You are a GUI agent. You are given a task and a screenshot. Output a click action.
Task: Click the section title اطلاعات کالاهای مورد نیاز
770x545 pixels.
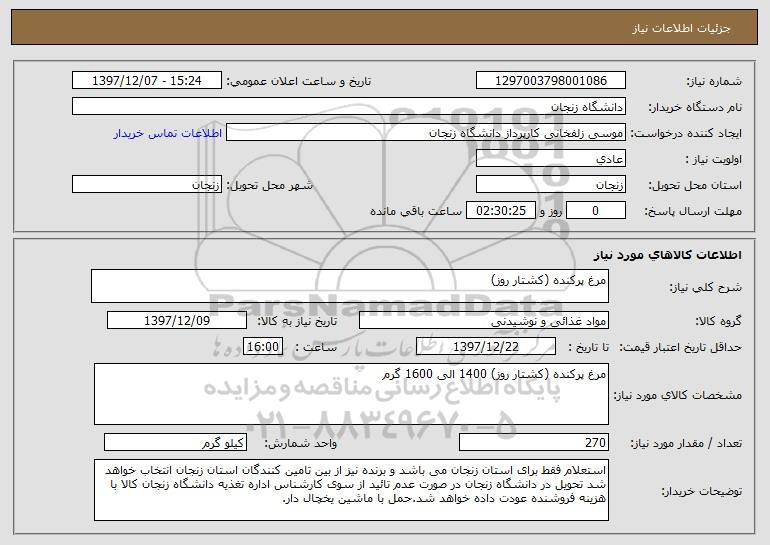click(667, 255)
